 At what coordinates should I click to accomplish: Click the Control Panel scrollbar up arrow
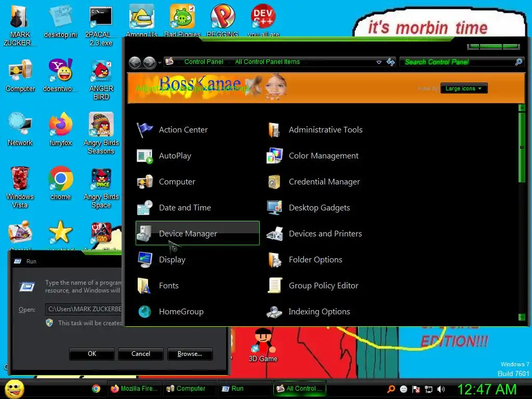click(522, 108)
